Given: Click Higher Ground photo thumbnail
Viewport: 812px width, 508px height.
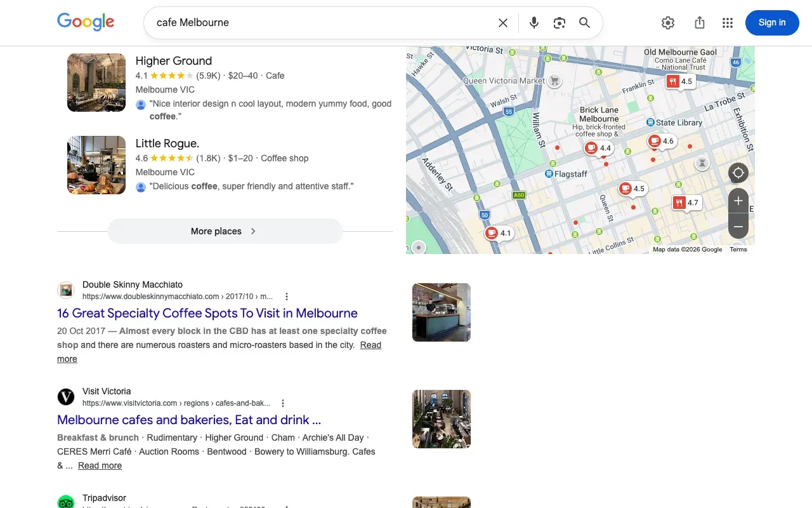Looking at the screenshot, I should click(x=96, y=83).
